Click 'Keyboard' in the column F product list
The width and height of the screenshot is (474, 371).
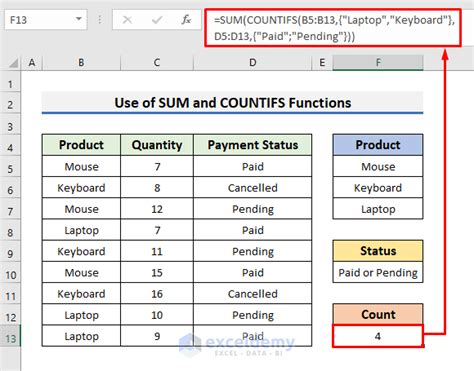coord(378,188)
